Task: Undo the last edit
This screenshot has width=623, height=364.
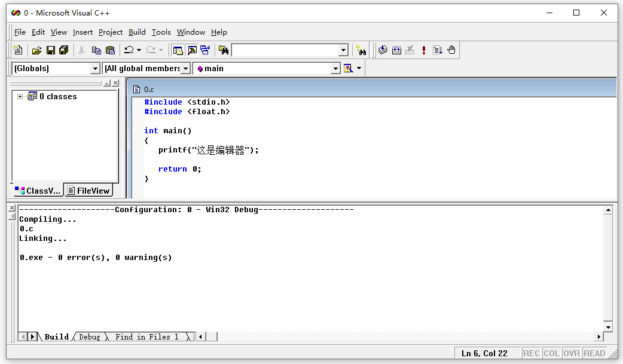Action: point(129,50)
